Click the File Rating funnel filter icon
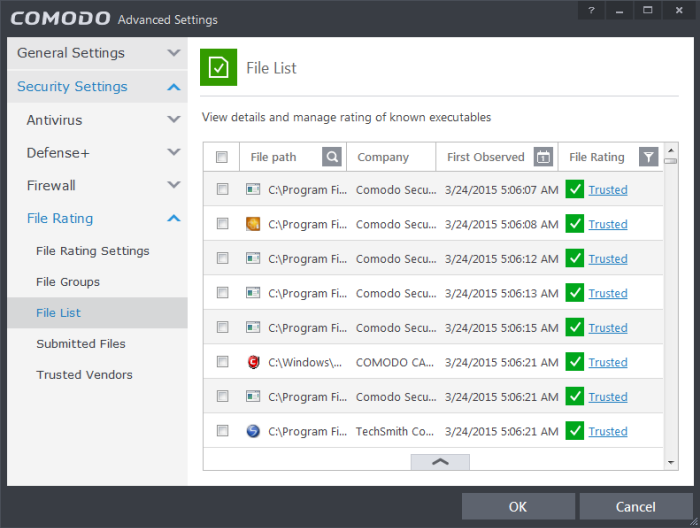 649,157
